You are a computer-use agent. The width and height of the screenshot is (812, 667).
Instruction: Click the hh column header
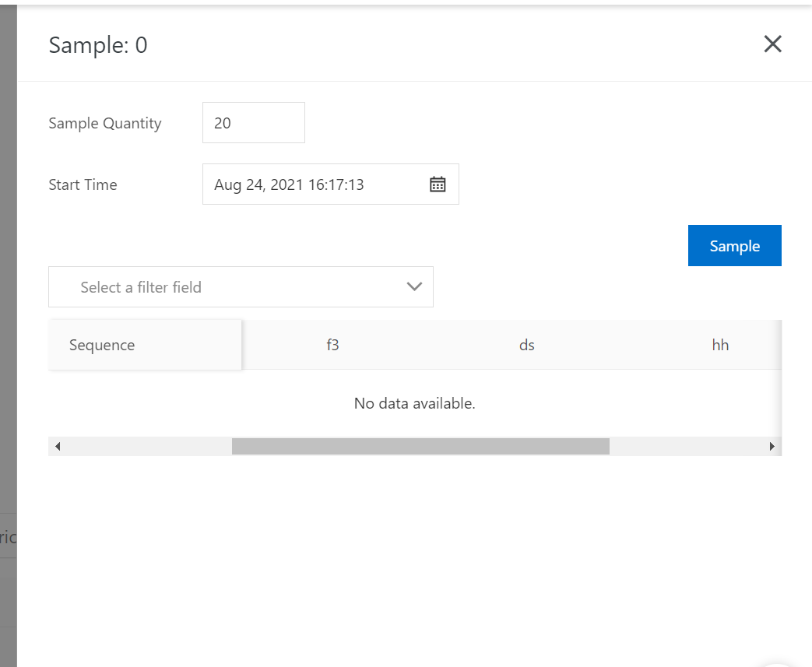click(x=720, y=345)
